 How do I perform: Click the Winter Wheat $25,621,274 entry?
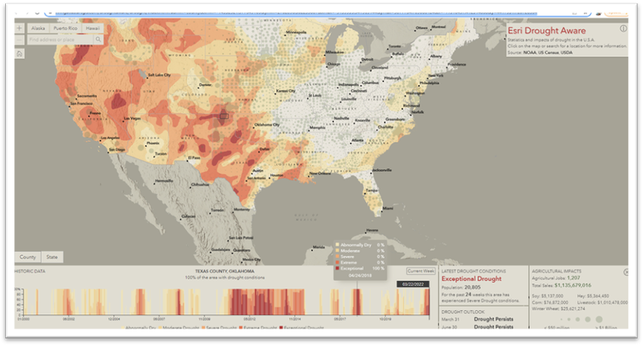pyautogui.click(x=559, y=308)
